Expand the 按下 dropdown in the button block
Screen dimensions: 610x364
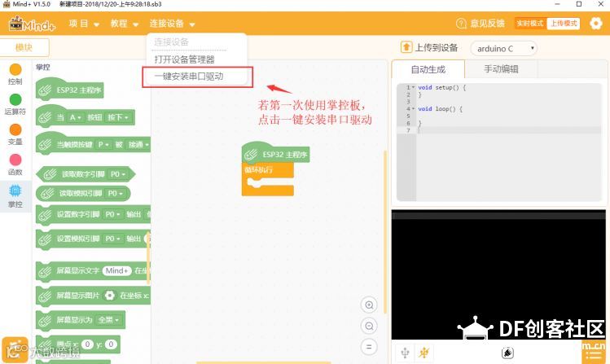[117, 117]
